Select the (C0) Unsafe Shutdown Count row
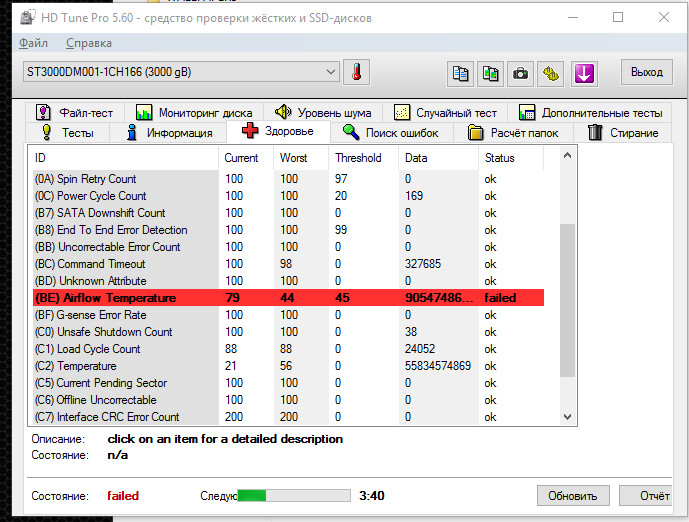This screenshot has height=522, width=689. coord(288,332)
